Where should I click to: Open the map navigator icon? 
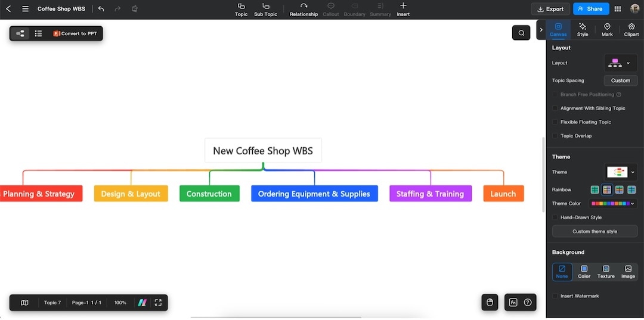[24, 303]
